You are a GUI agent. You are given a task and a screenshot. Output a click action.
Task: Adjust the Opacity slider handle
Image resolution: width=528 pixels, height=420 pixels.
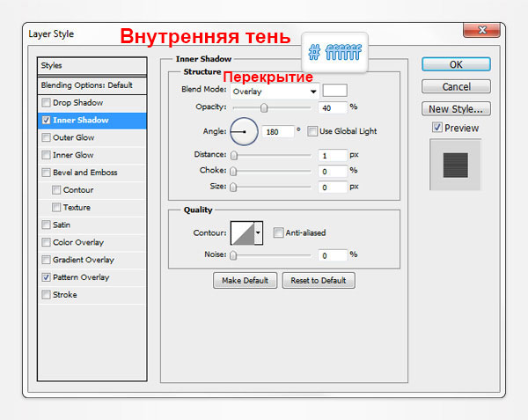coord(264,107)
